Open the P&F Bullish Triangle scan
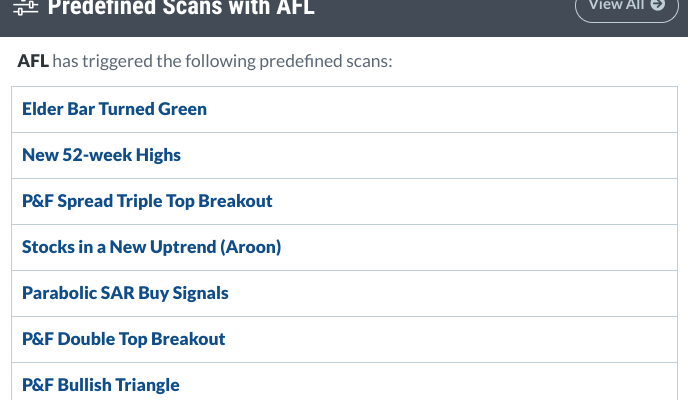The height and width of the screenshot is (400, 688). (100, 385)
